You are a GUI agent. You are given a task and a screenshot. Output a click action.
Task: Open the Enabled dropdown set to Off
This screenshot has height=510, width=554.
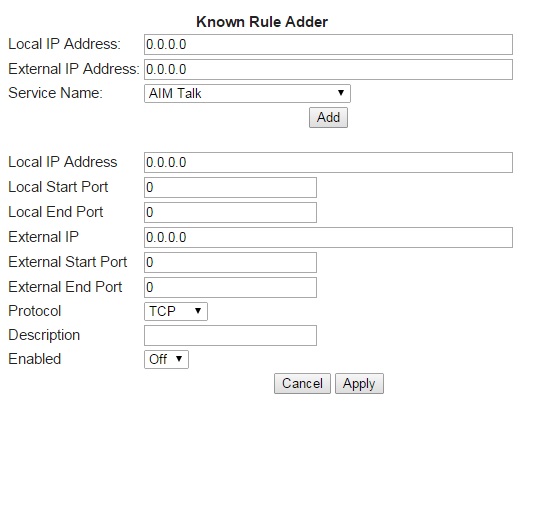pyautogui.click(x=166, y=359)
